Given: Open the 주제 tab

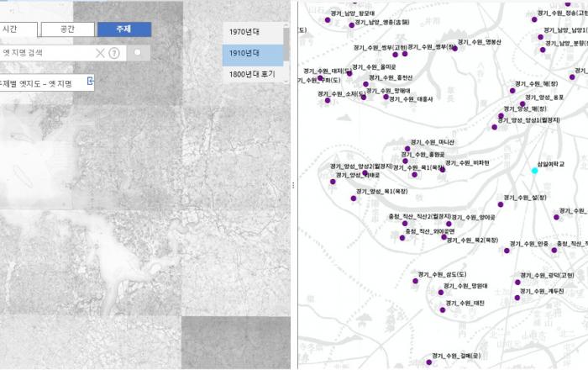Looking at the screenshot, I should click(x=123, y=29).
